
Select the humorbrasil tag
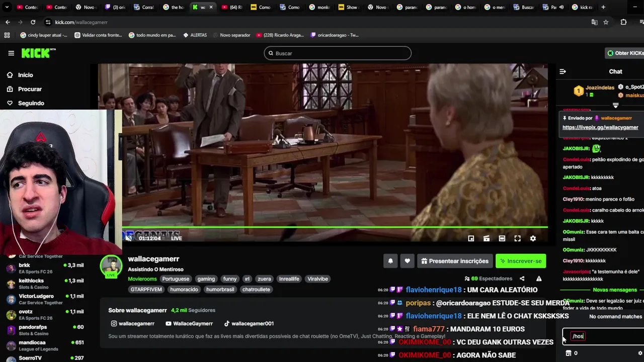coord(220,290)
